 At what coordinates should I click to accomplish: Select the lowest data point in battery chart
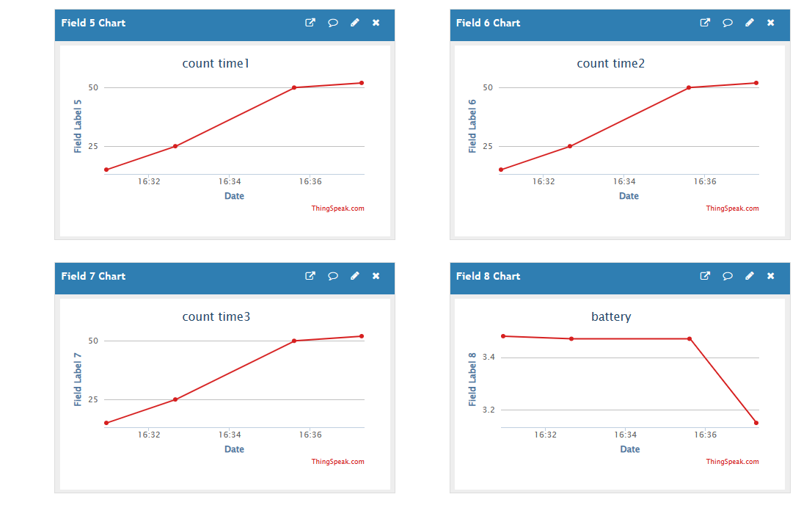click(756, 423)
